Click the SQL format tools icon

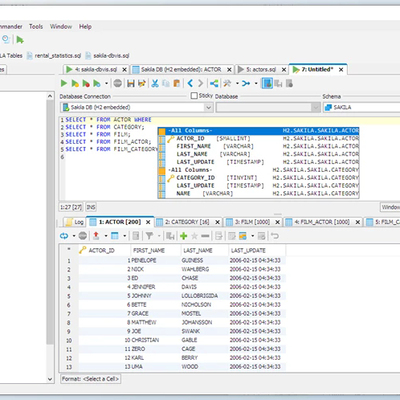(x=228, y=83)
